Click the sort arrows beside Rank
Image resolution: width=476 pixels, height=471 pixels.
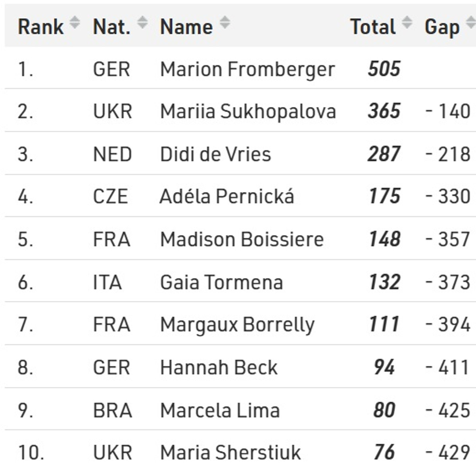[x=75, y=23]
